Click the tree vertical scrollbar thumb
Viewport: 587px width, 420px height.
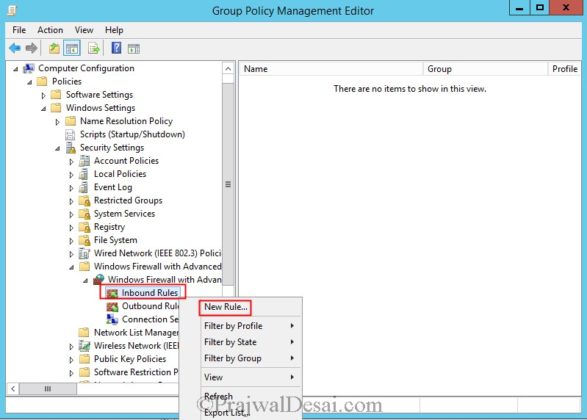point(228,184)
